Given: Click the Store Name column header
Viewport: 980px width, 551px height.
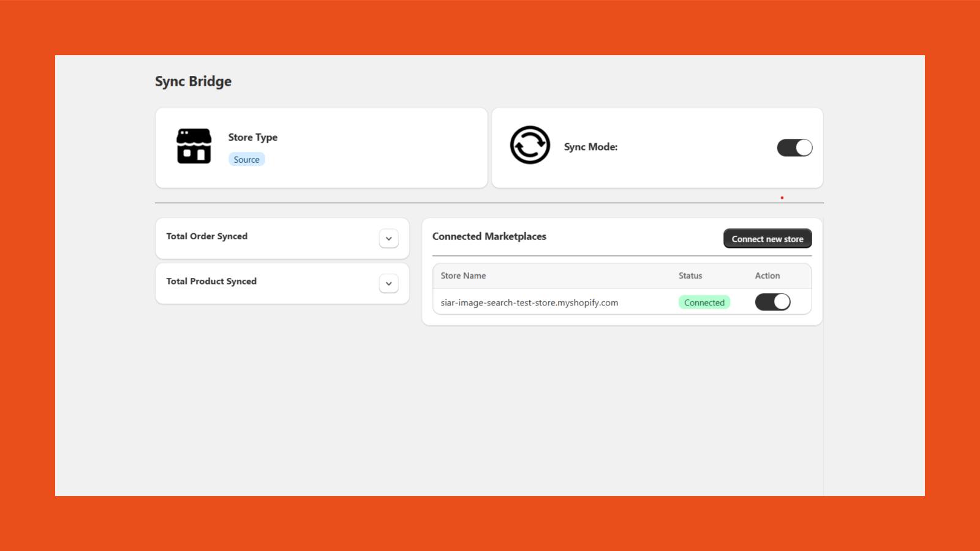Looking at the screenshot, I should [x=463, y=275].
